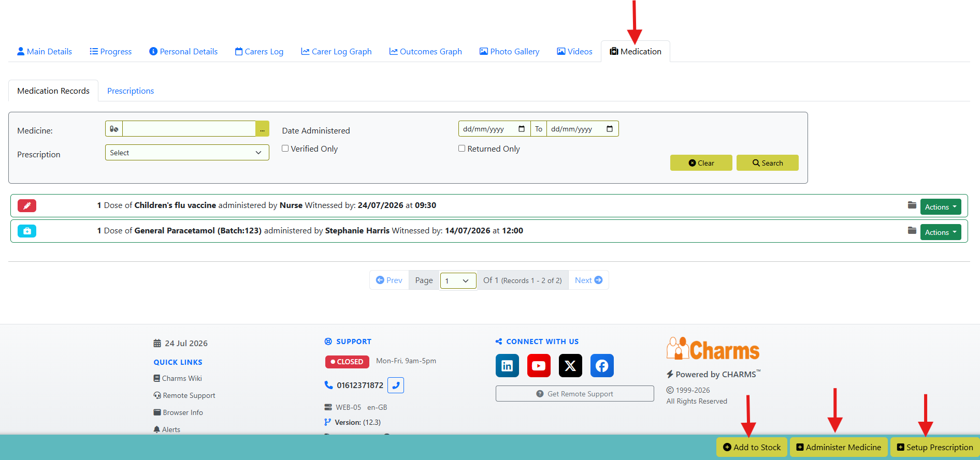Open the Alerts quick link
The width and height of the screenshot is (980, 460).
(x=167, y=429)
